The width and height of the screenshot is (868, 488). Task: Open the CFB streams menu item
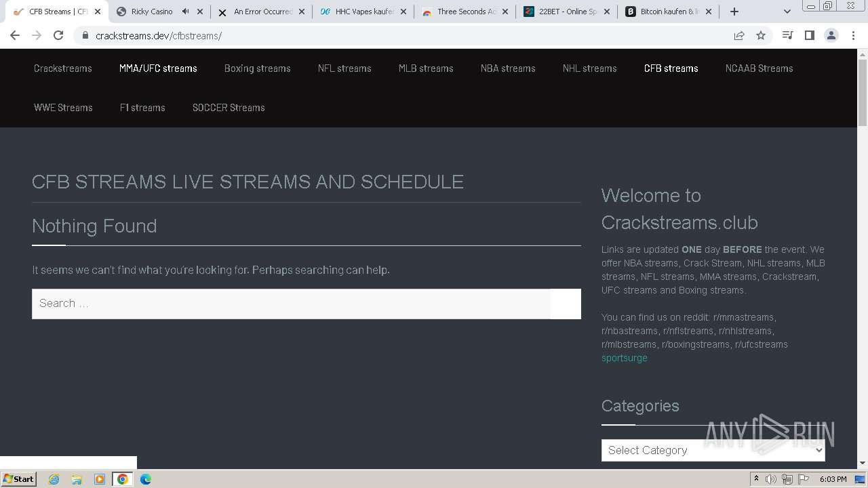point(671,68)
